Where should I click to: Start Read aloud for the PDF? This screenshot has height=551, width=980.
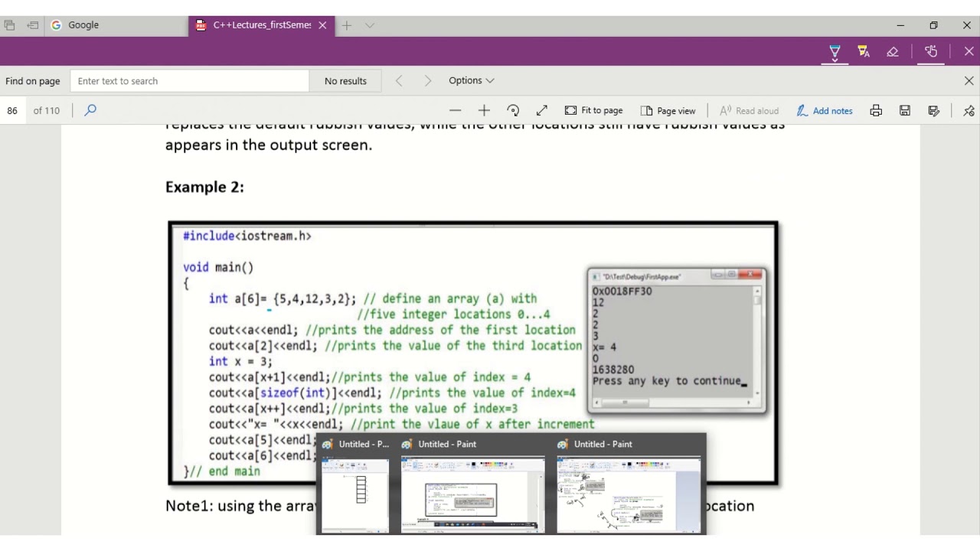coord(749,110)
